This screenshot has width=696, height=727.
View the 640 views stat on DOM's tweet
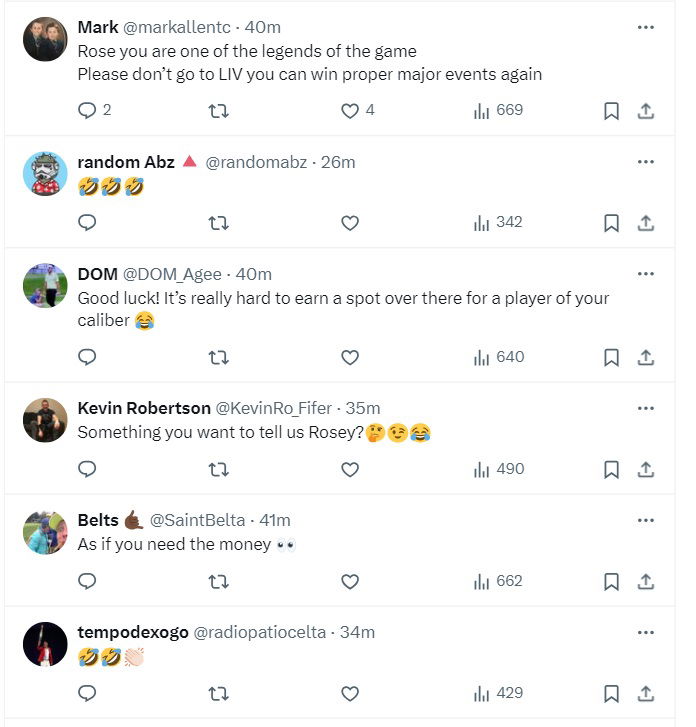click(498, 357)
